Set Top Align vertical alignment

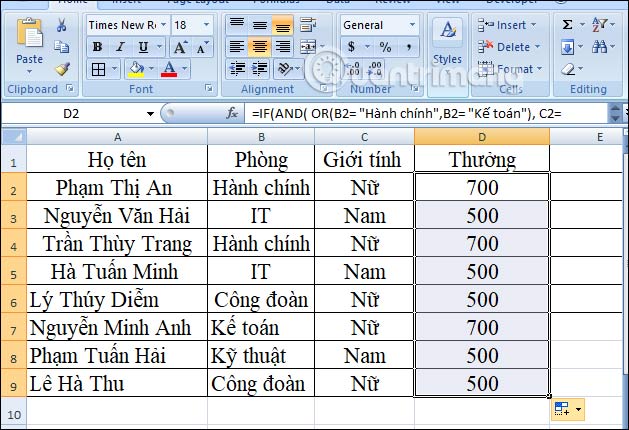(237, 25)
